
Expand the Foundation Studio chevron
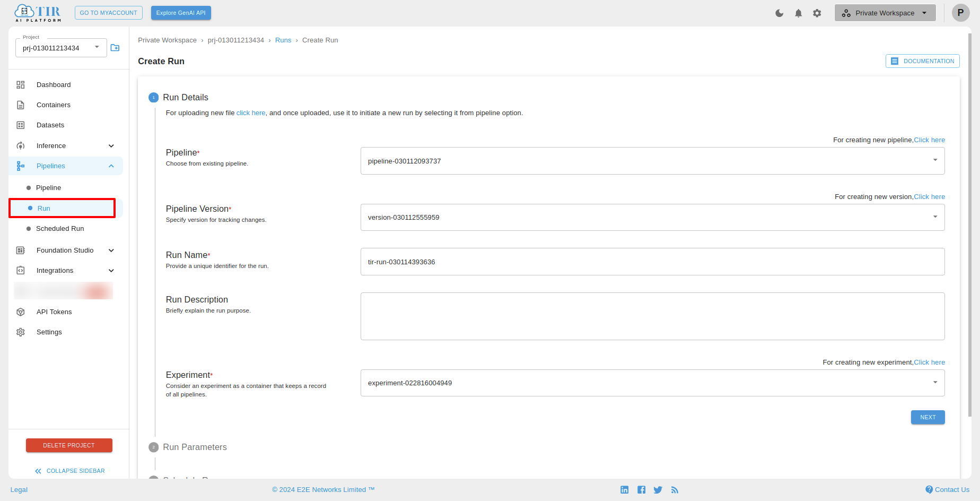pyautogui.click(x=111, y=250)
